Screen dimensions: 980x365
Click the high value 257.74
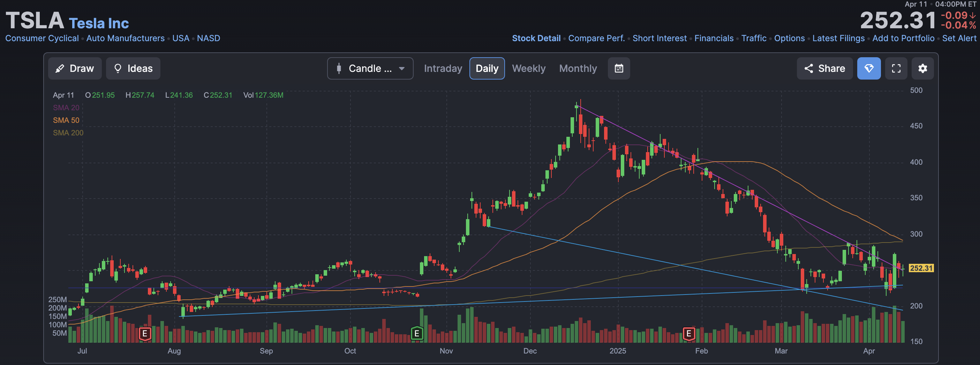tap(143, 95)
